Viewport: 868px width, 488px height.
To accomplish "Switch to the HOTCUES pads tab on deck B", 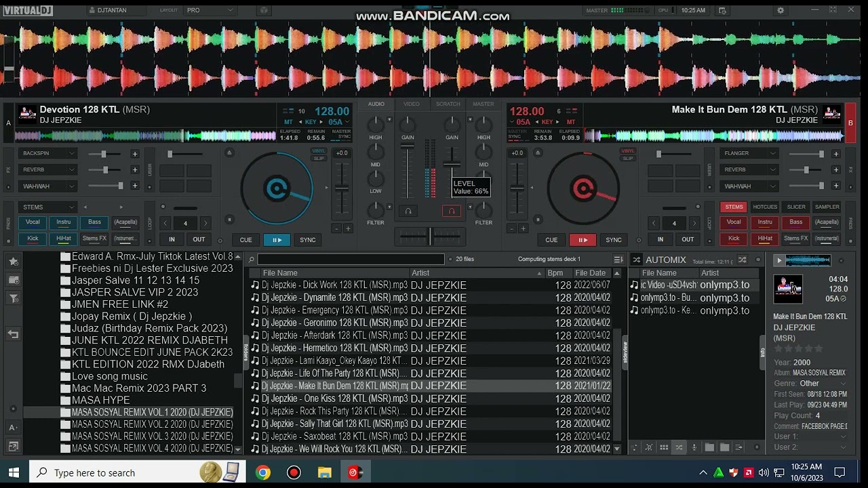I will (x=765, y=207).
